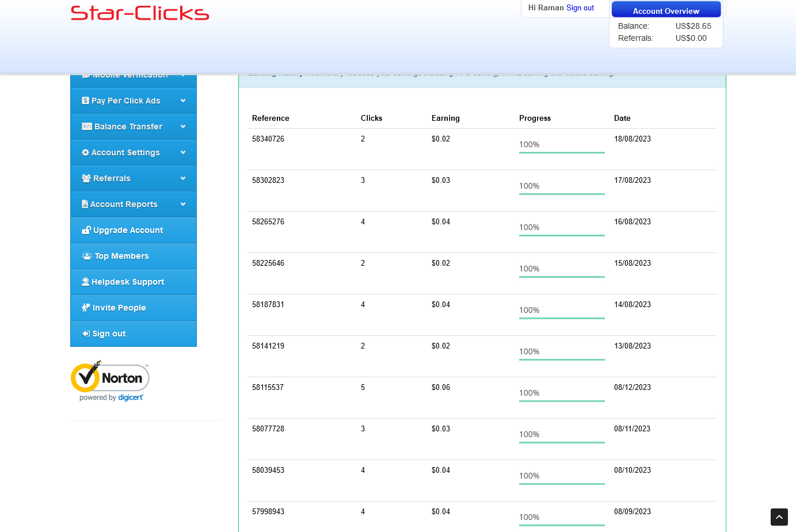Click Sign out in the sidebar

click(x=134, y=334)
